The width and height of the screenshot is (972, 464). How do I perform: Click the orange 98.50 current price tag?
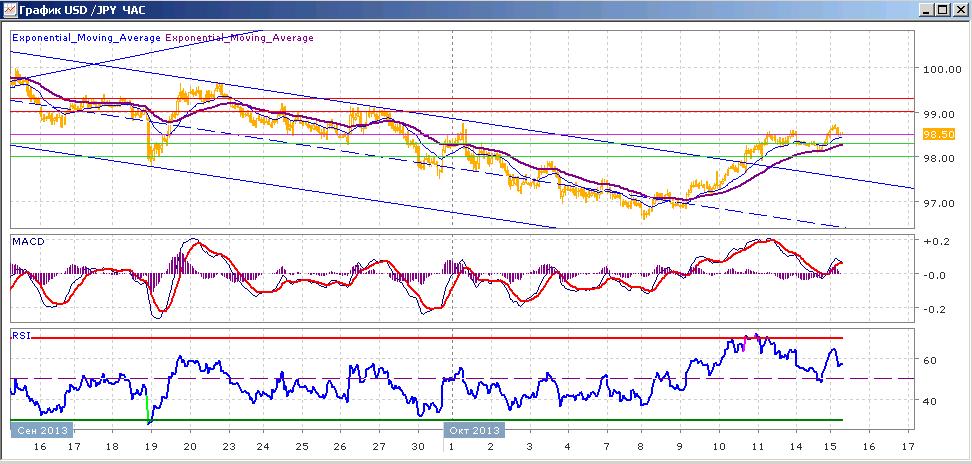[938, 134]
